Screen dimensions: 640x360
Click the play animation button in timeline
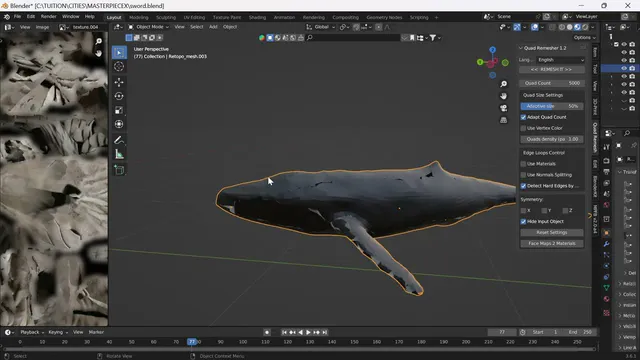tap(309, 332)
